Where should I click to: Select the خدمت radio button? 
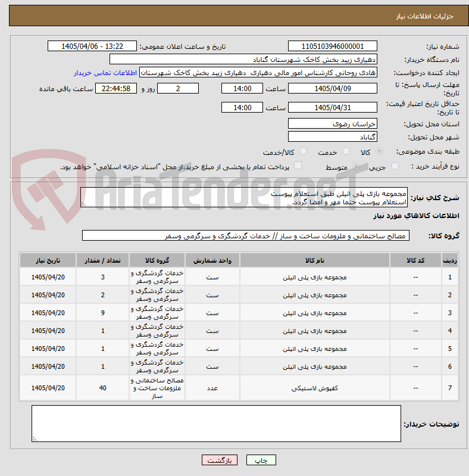click(x=346, y=151)
